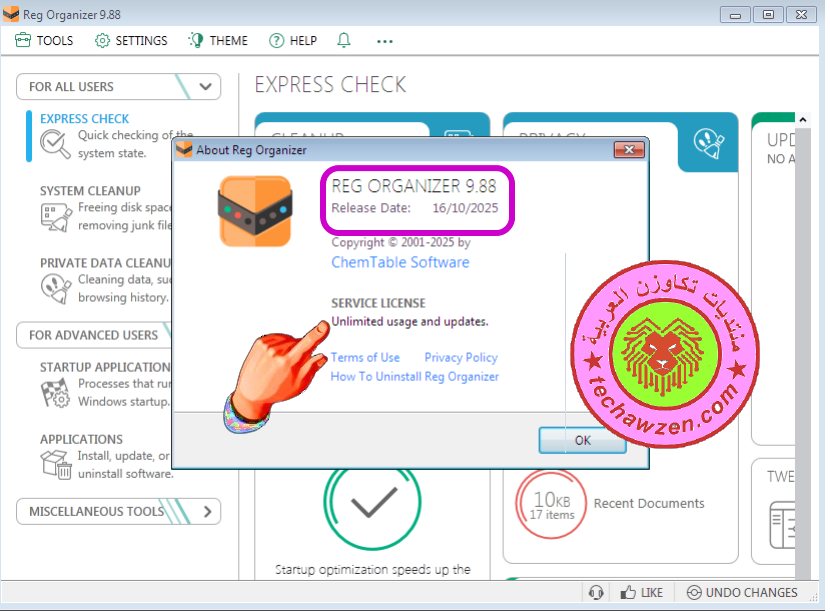Click the Privacy card footprints icon

[708, 143]
